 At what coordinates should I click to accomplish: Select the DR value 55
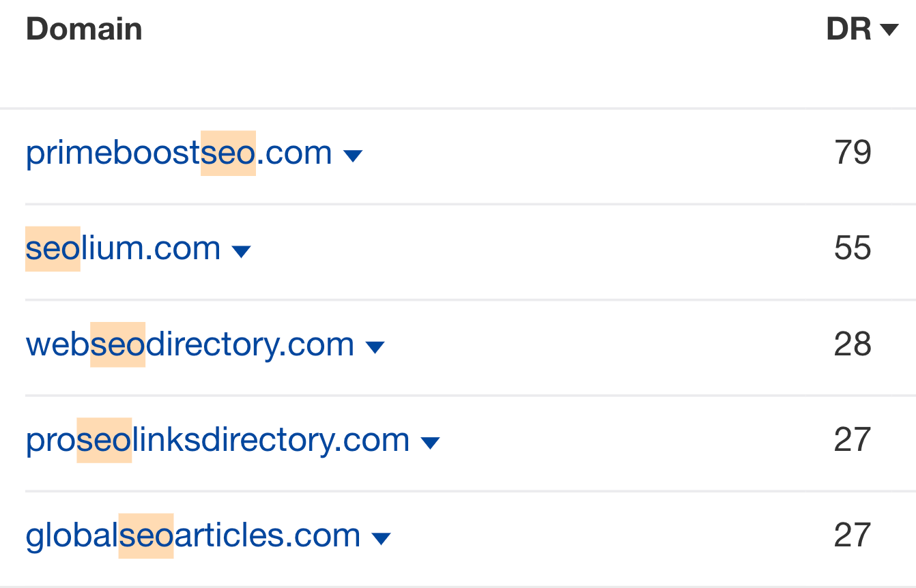[853, 248]
